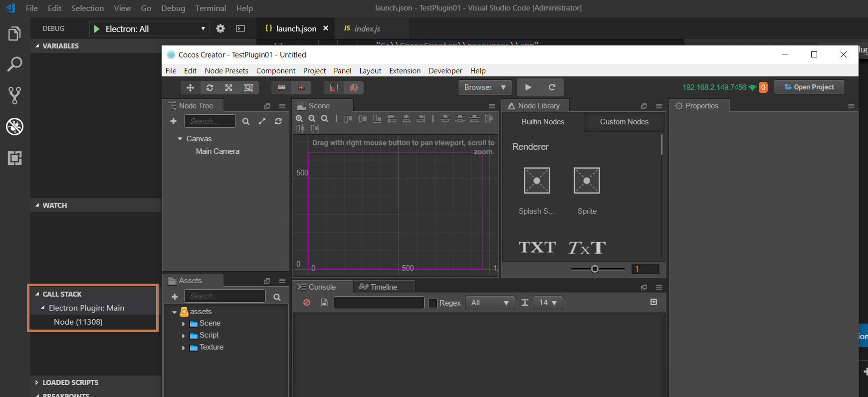
Task: Switch to the Custom Nodes tab
Action: (624, 122)
